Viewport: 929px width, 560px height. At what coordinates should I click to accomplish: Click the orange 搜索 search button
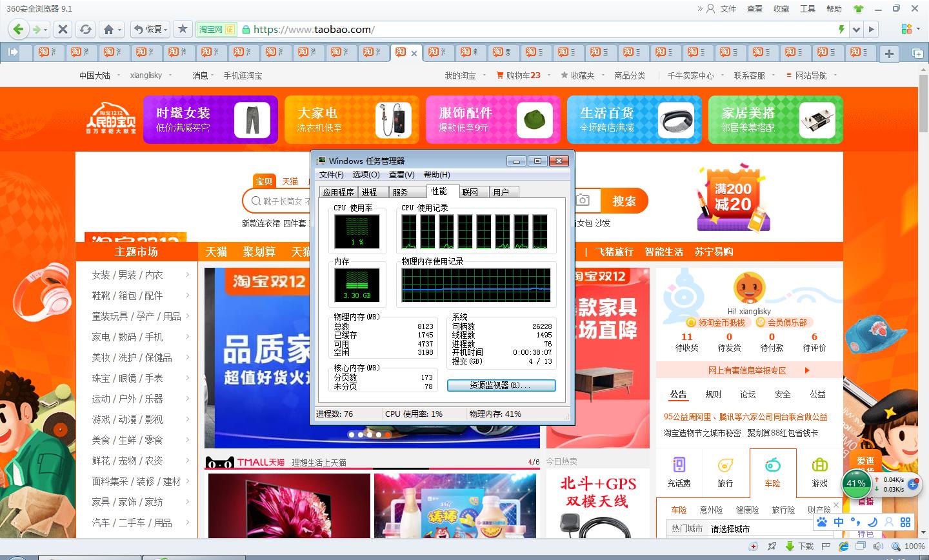tap(624, 201)
